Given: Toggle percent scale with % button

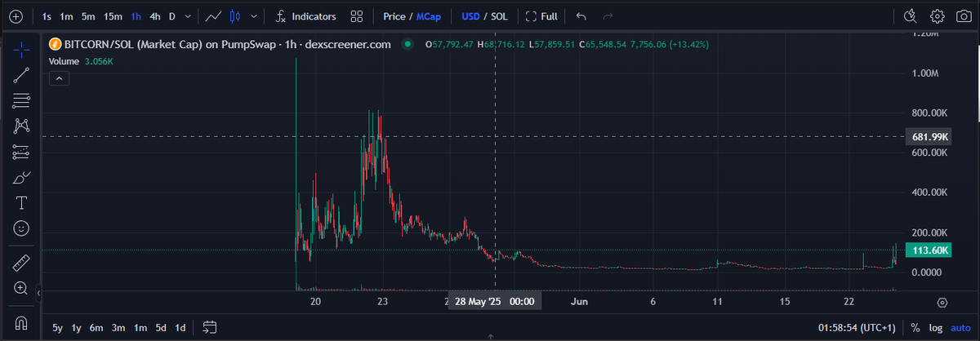Looking at the screenshot, I should coord(915,328).
